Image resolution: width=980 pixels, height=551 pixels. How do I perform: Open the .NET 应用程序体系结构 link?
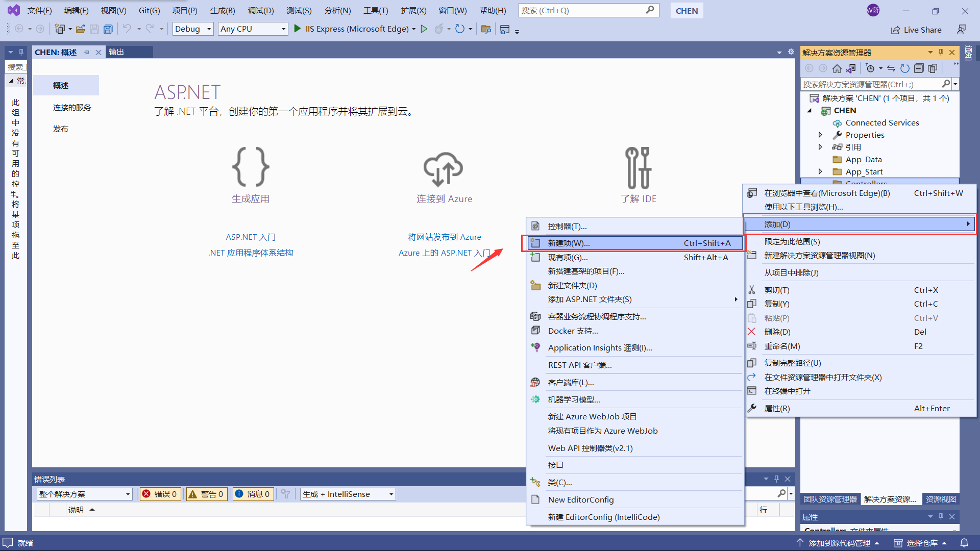(251, 253)
